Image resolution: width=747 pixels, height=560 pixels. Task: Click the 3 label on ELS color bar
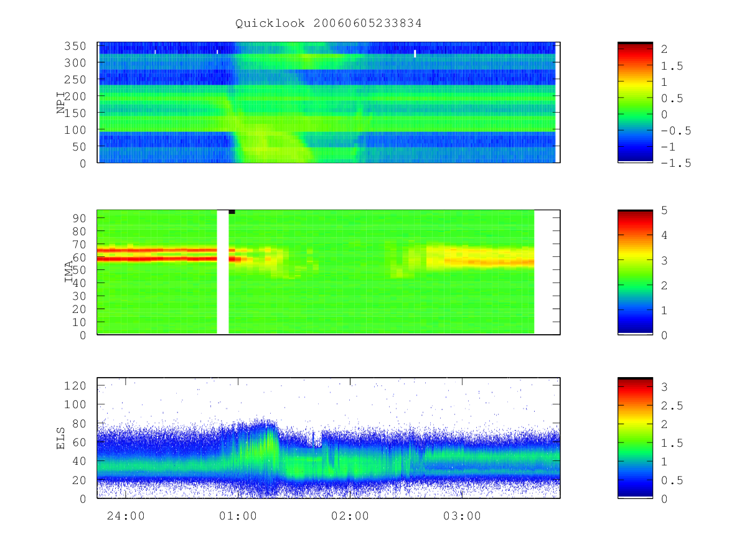coord(664,387)
